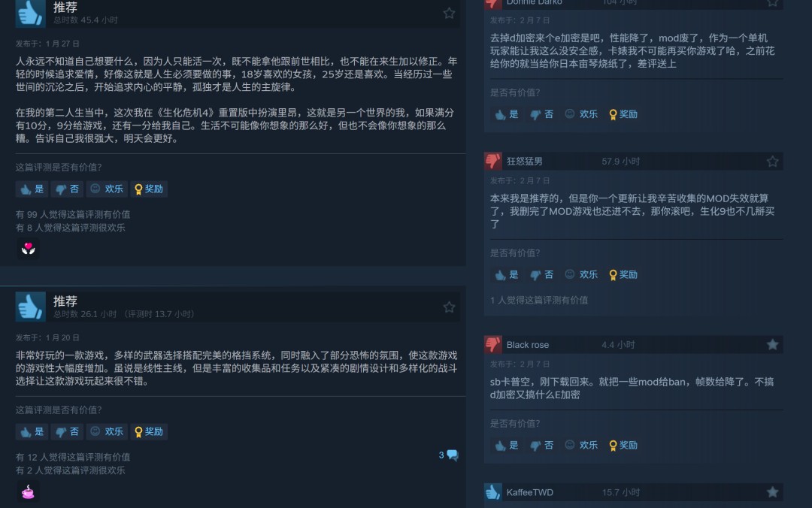Mark Donnie Darko's review as 欢乐
The height and width of the screenshot is (508, 812).
pos(581,114)
